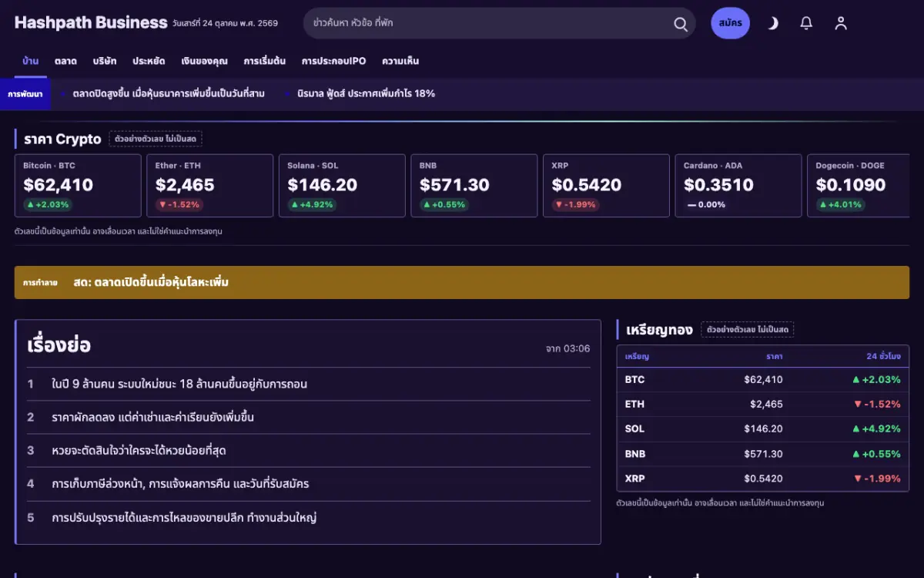Open ticker headline about bank stocks rising
This screenshot has width=924, height=578.
(169, 94)
